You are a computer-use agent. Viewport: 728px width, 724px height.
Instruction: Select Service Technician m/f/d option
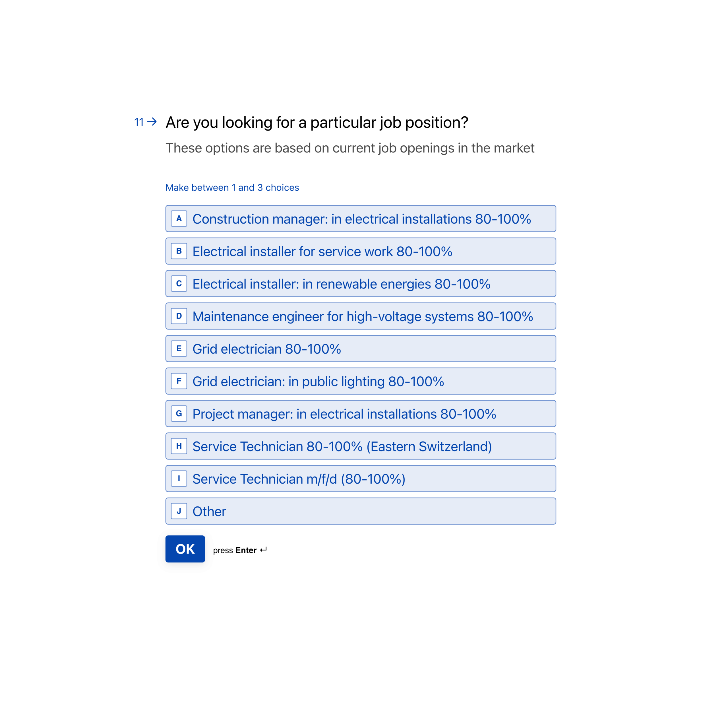[361, 479]
